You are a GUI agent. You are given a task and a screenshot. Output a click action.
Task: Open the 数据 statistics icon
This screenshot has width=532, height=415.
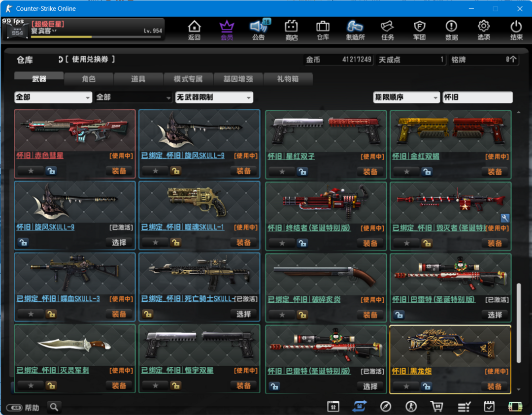tap(451, 30)
